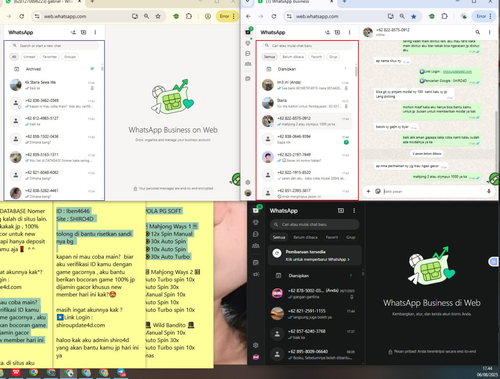Viewport: 500px width, 379px height.
Task: Open chat +62 823-2197-7649
Action: (x=306, y=157)
